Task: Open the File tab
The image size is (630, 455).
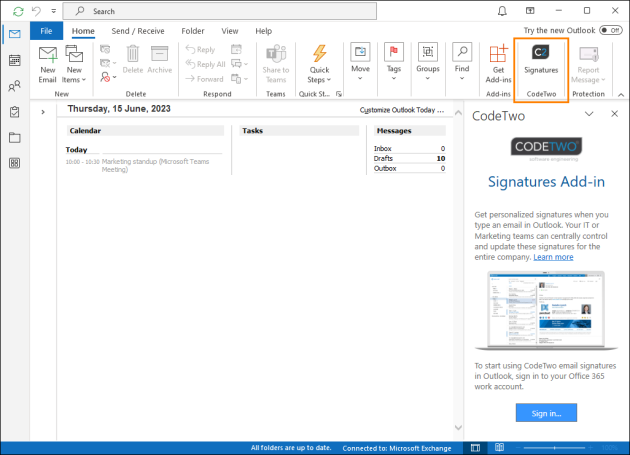Action: click(46, 31)
